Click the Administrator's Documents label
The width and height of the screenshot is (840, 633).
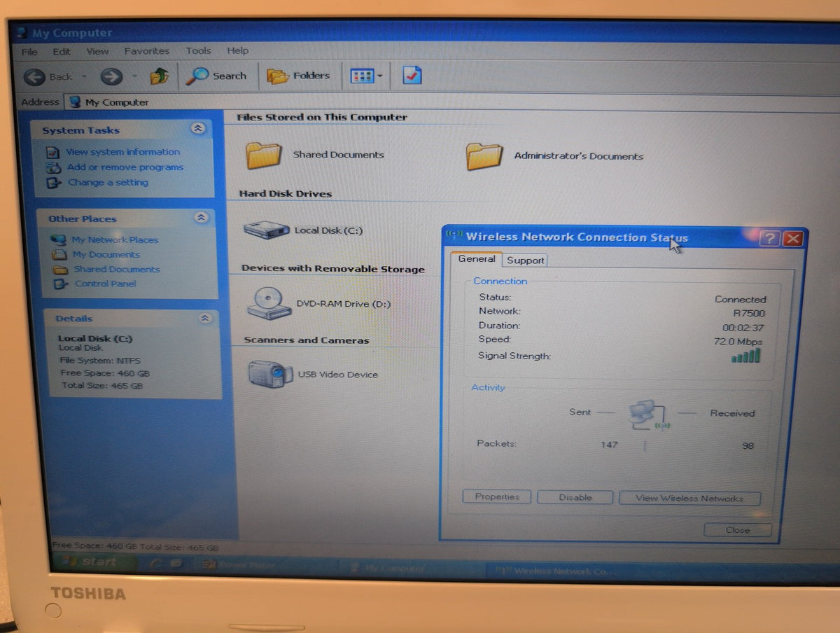click(579, 156)
